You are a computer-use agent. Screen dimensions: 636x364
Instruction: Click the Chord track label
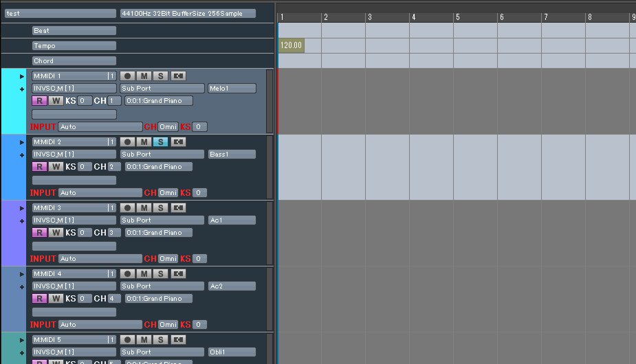(74, 61)
